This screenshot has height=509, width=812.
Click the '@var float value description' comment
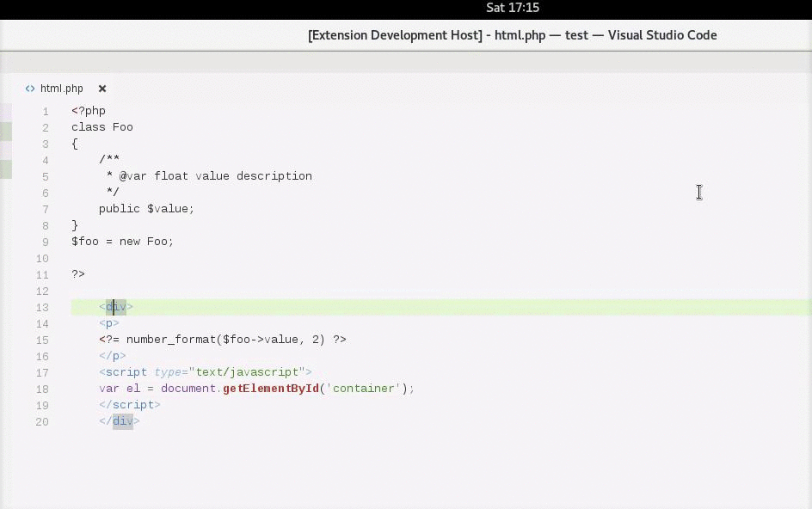click(215, 176)
